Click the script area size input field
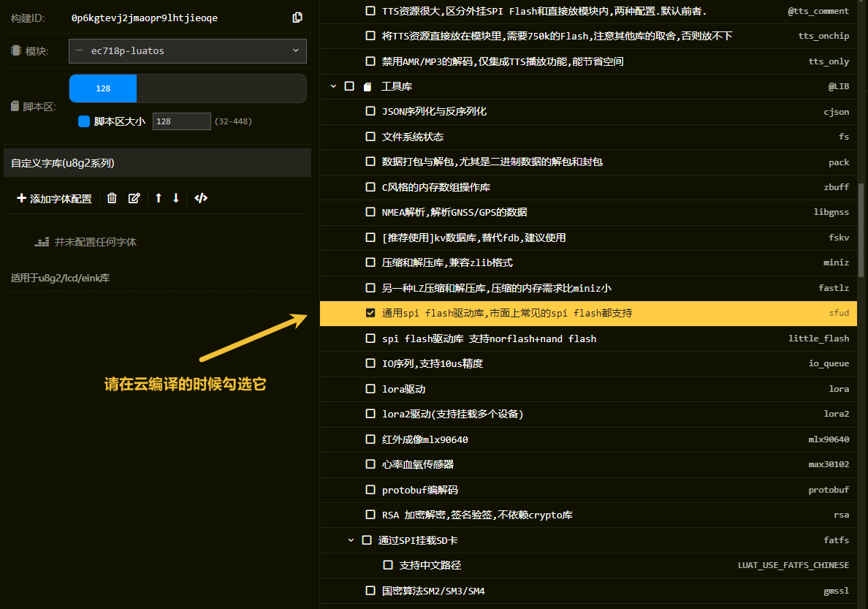 click(181, 121)
